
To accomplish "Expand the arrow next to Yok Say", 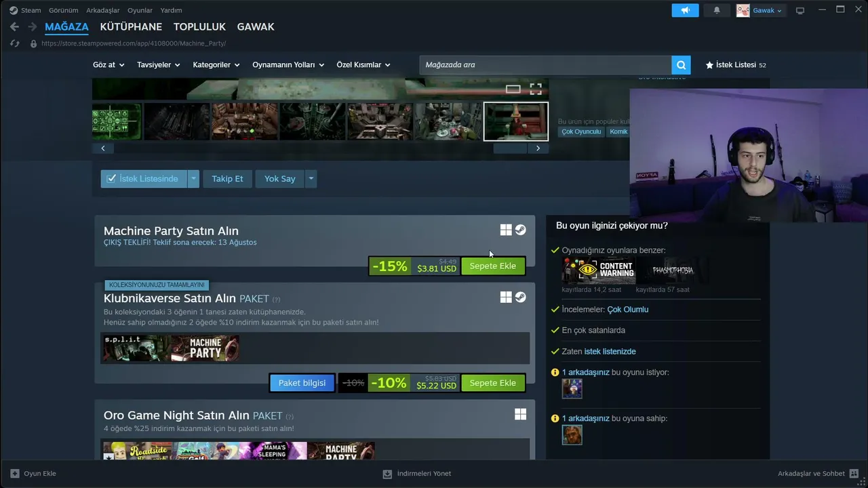I will [311, 179].
